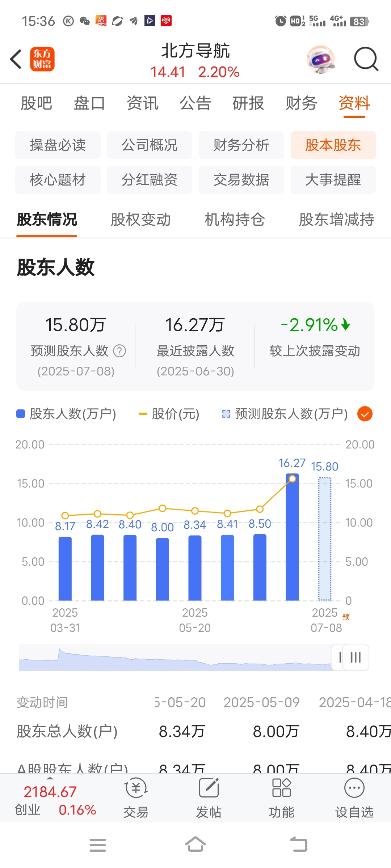Tap the 8.50 bar in chart
The height and width of the screenshot is (868, 391).
coord(260,567)
